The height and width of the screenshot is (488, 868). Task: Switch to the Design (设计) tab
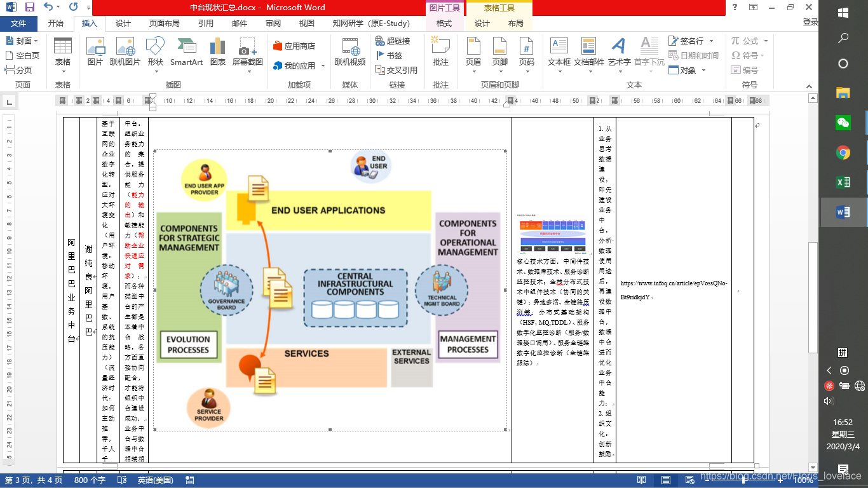(123, 23)
